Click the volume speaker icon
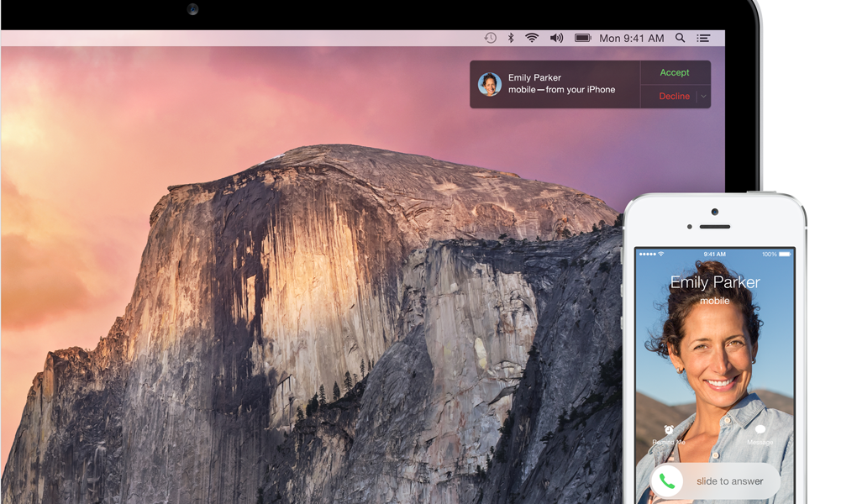The width and height of the screenshot is (857, 504). [x=556, y=38]
